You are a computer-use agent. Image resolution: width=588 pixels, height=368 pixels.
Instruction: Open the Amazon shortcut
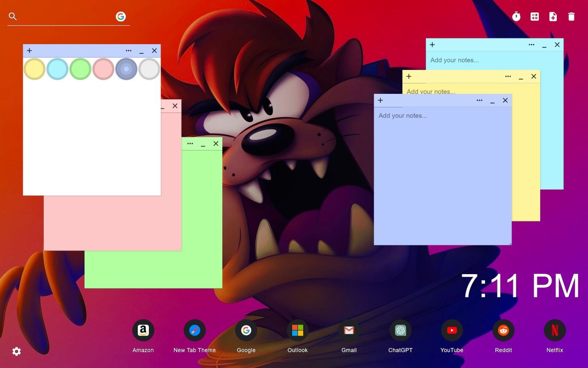tap(143, 330)
